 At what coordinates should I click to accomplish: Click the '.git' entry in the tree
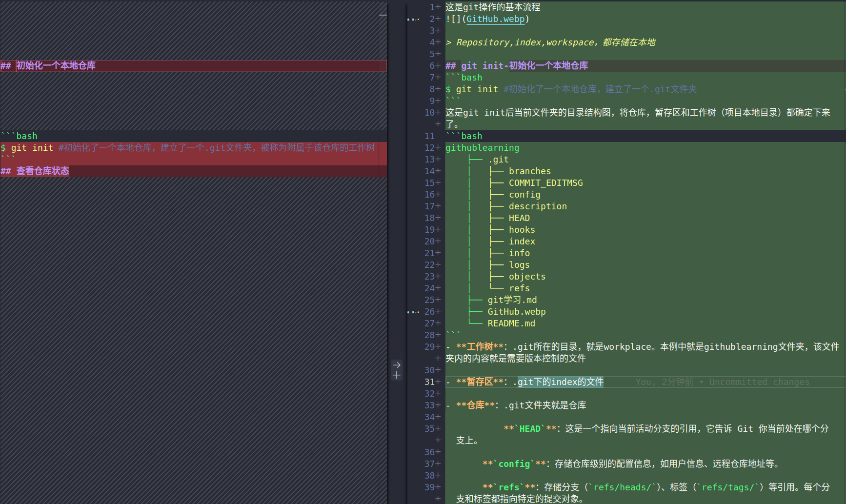[x=498, y=160]
